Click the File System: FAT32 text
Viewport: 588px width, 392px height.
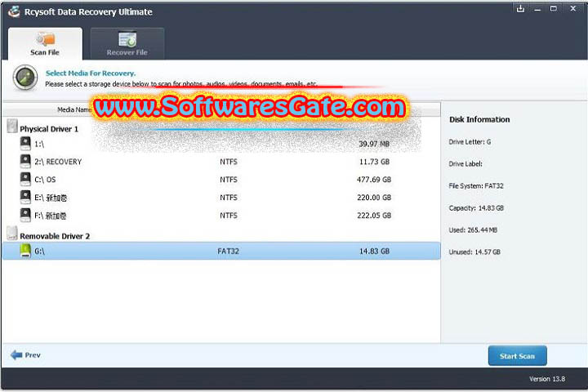(476, 185)
